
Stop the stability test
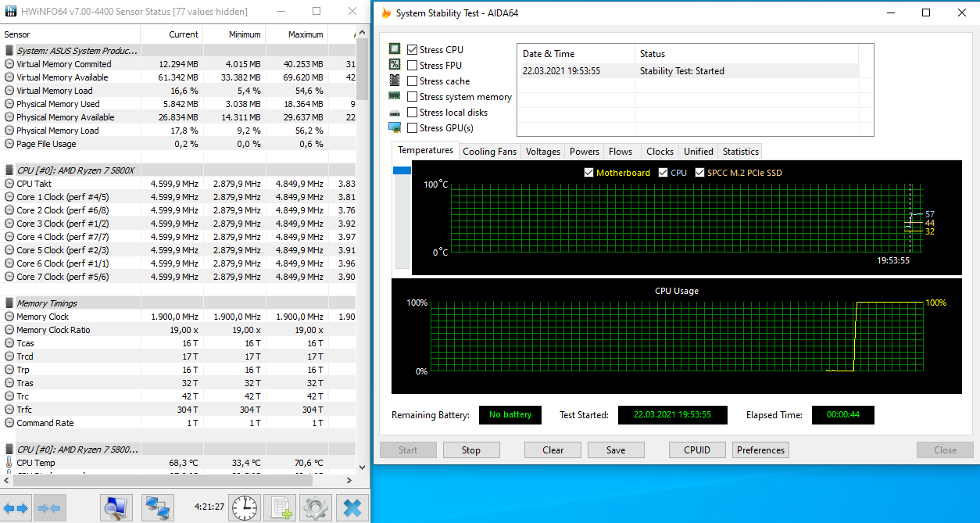(x=471, y=450)
